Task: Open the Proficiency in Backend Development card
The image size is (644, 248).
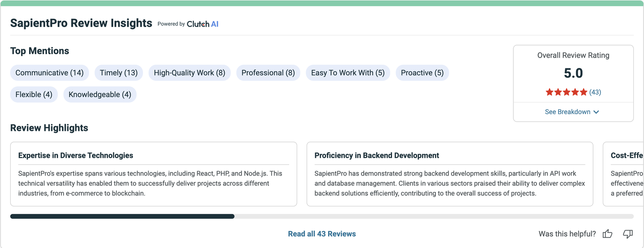Action: [450, 174]
